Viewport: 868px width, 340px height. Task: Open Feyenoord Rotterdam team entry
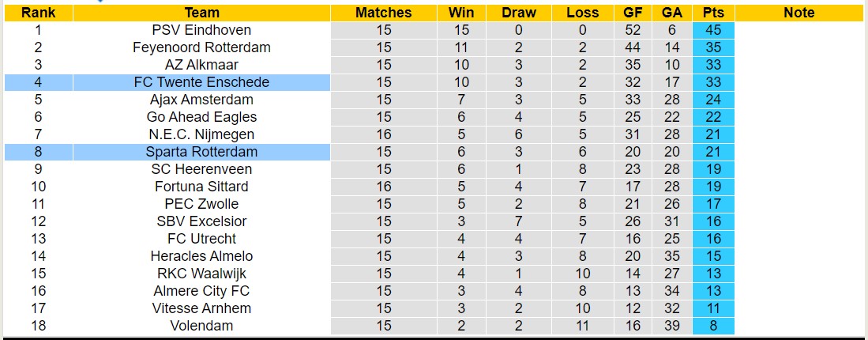201,47
